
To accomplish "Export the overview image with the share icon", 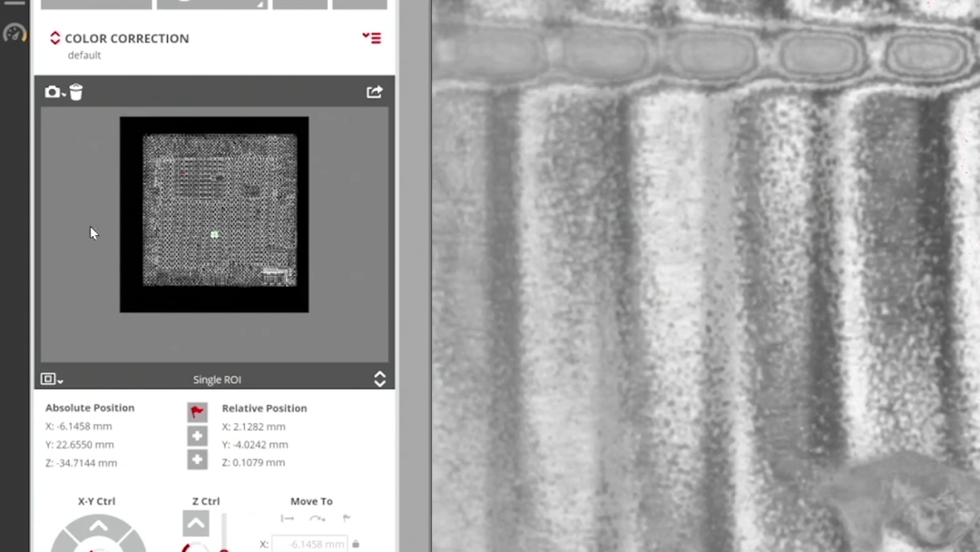I will pyautogui.click(x=375, y=92).
